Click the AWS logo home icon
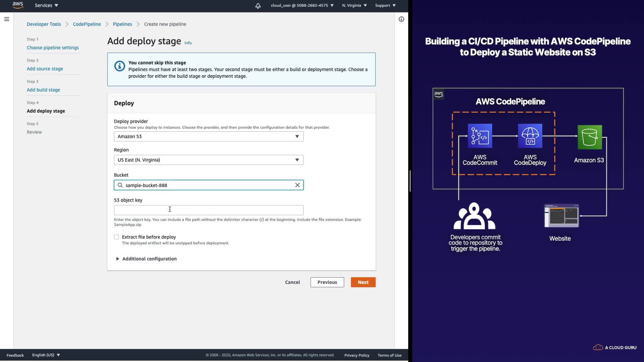 pos(18,5)
